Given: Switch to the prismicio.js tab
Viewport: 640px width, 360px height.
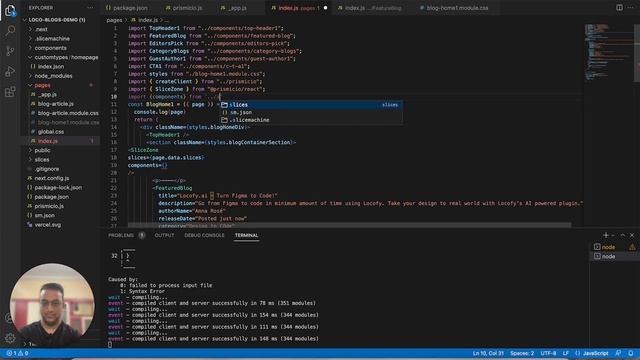Looking at the screenshot, I should [187, 8].
